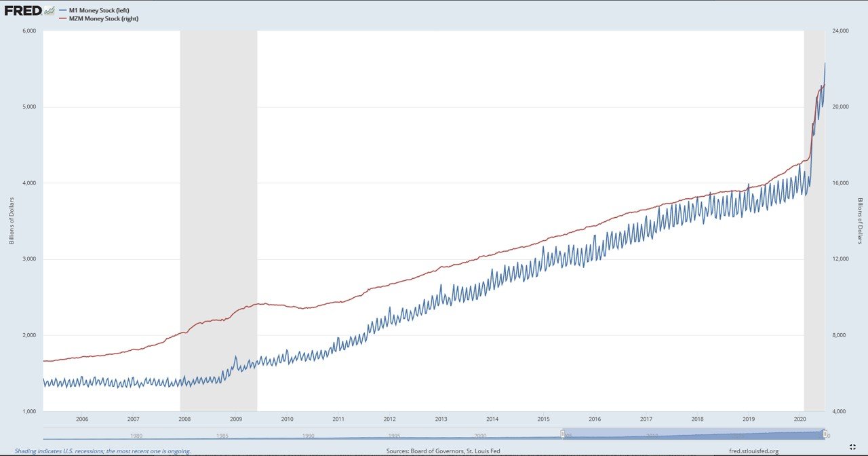Image resolution: width=868 pixels, height=456 pixels.
Task: Click the recession shading note text
Action: click(102, 451)
